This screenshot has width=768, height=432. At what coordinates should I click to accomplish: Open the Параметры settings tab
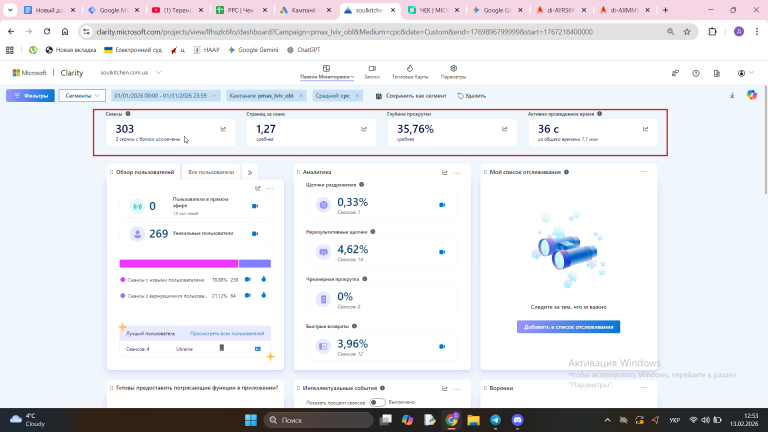(x=453, y=72)
